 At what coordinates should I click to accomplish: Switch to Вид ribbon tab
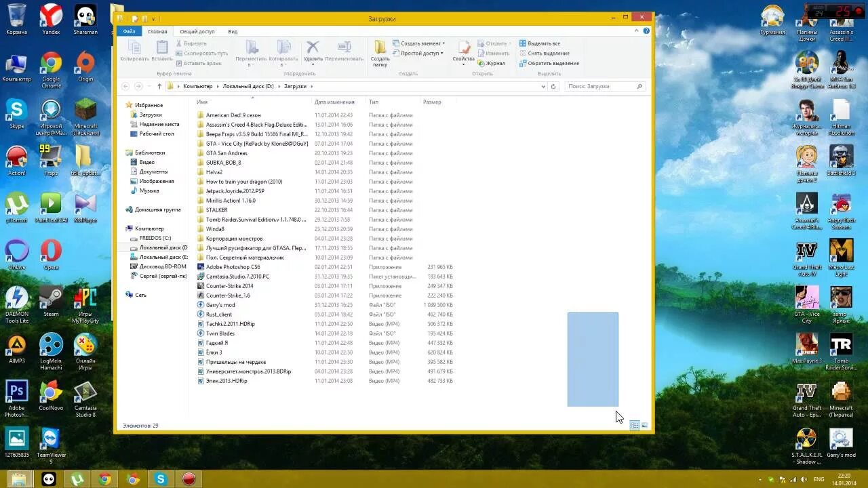(x=233, y=31)
